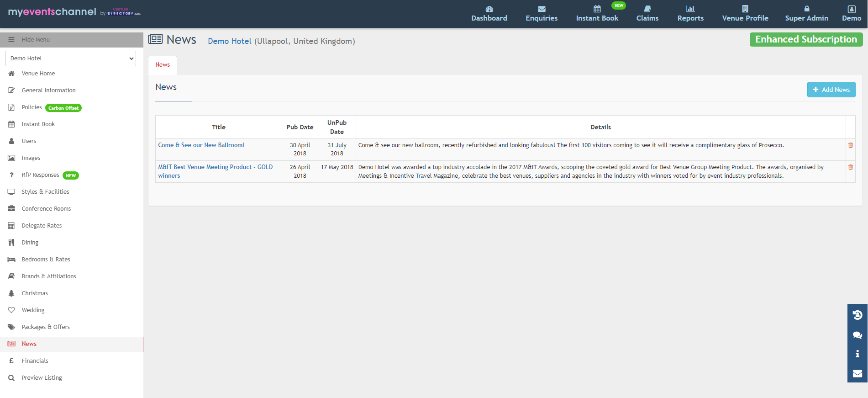Open Instant Book in the sidebar menu
Viewport: 868px width, 398px height.
[38, 124]
